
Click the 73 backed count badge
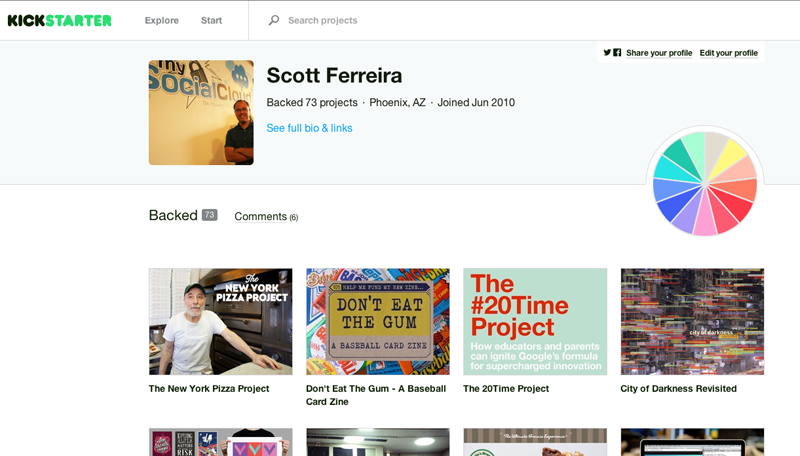point(209,215)
